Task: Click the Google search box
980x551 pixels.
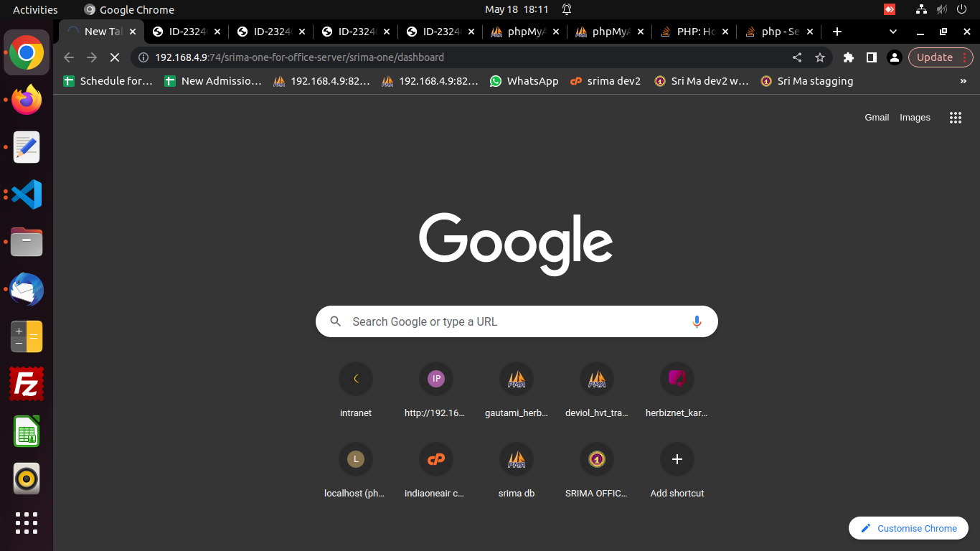Action: [x=517, y=321]
